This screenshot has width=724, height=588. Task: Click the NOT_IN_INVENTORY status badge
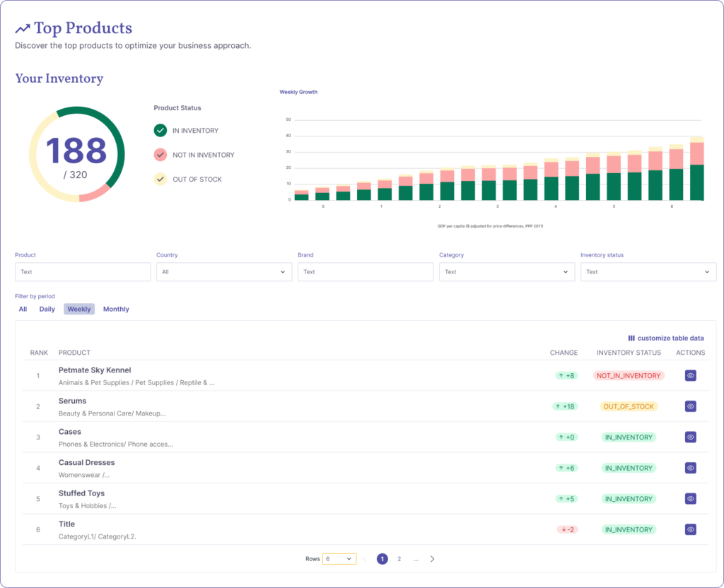point(629,376)
